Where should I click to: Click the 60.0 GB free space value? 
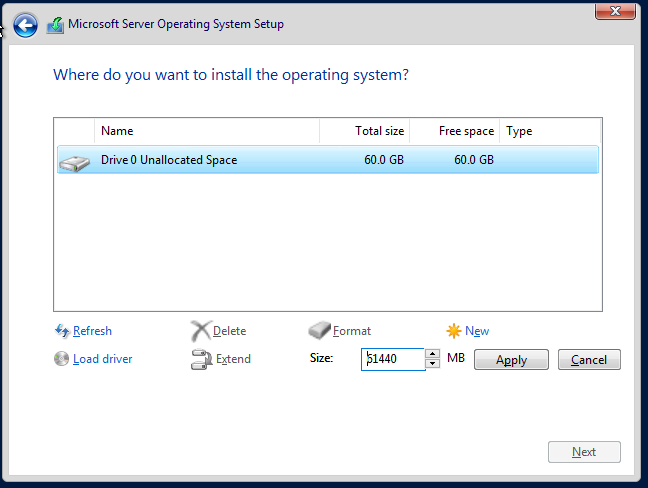(x=474, y=160)
